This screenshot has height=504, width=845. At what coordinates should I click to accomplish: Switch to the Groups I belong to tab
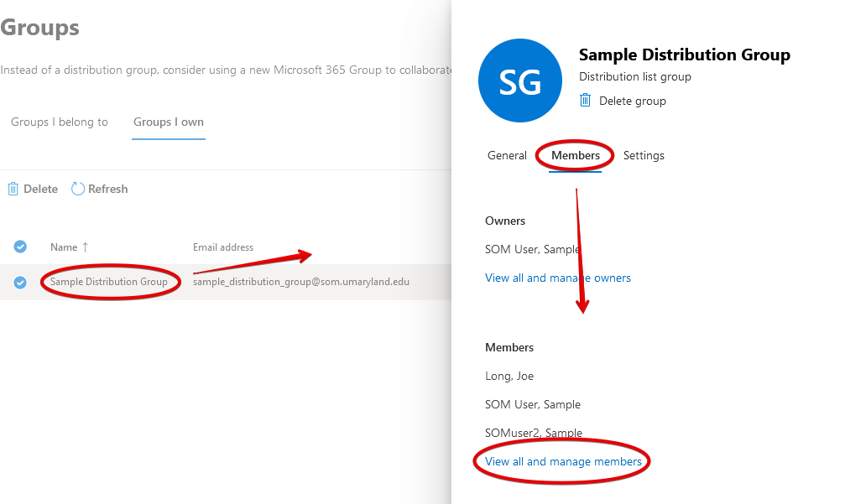pyautogui.click(x=60, y=122)
